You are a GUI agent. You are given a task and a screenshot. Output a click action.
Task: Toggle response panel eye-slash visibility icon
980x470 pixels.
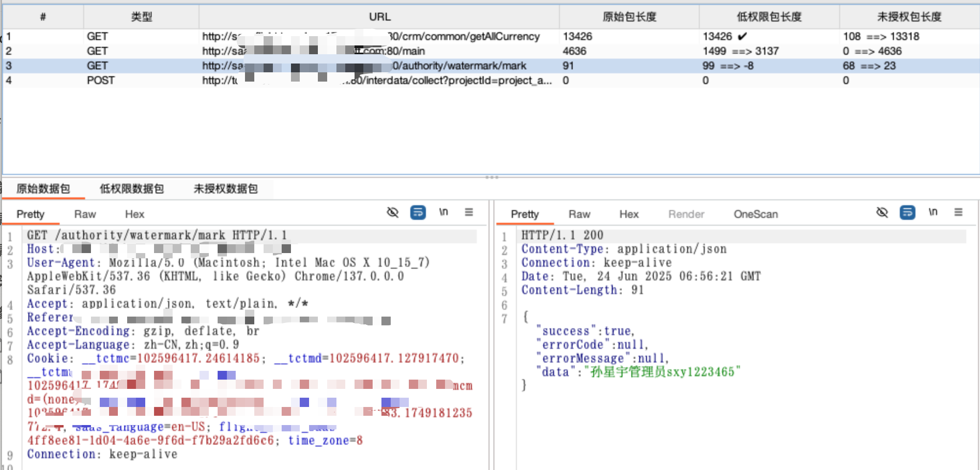pyautogui.click(x=882, y=213)
